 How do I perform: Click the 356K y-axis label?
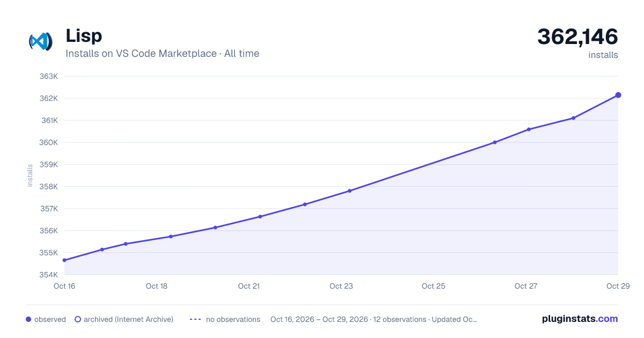click(x=49, y=231)
